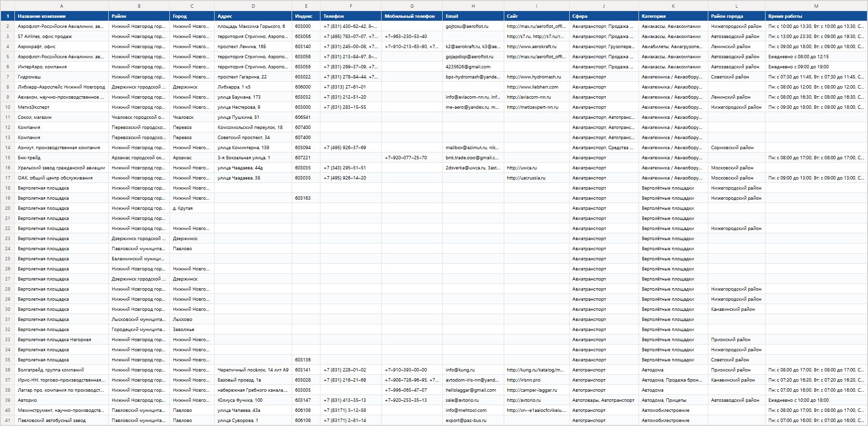Select the "Сормовский район" cell
Screen dimensions: 868x434
(737, 148)
